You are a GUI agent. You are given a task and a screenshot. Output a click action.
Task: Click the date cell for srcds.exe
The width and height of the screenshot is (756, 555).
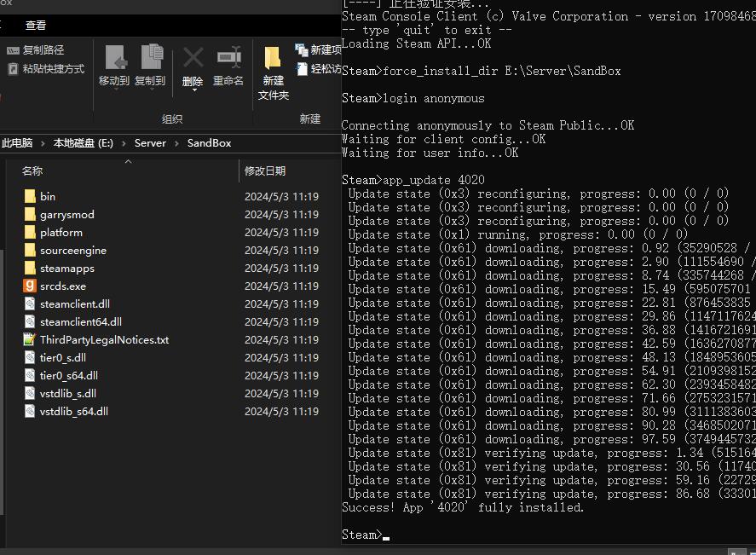coord(281,286)
